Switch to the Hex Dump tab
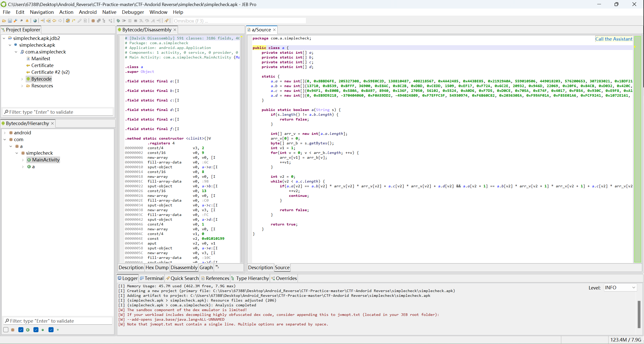The height and width of the screenshot is (344, 644). pyautogui.click(x=157, y=267)
